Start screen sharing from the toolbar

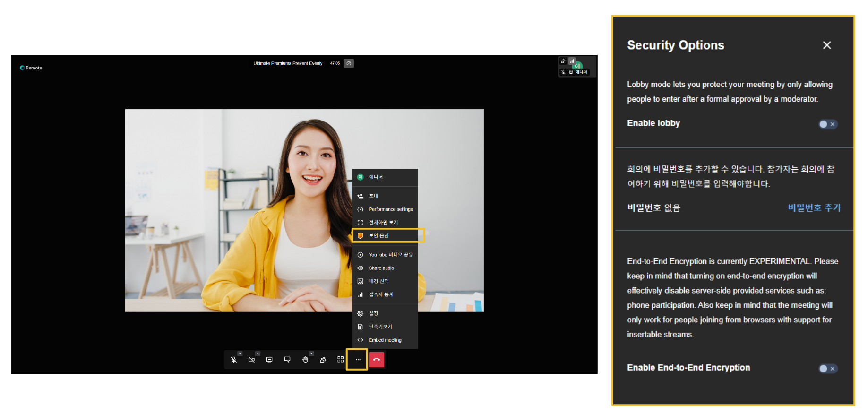tap(269, 360)
